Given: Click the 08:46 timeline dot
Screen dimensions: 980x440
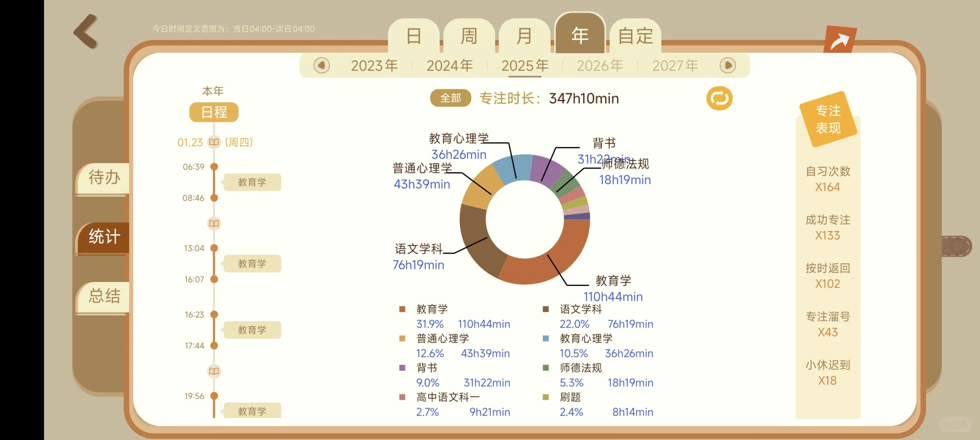Looking at the screenshot, I should pos(214,198).
